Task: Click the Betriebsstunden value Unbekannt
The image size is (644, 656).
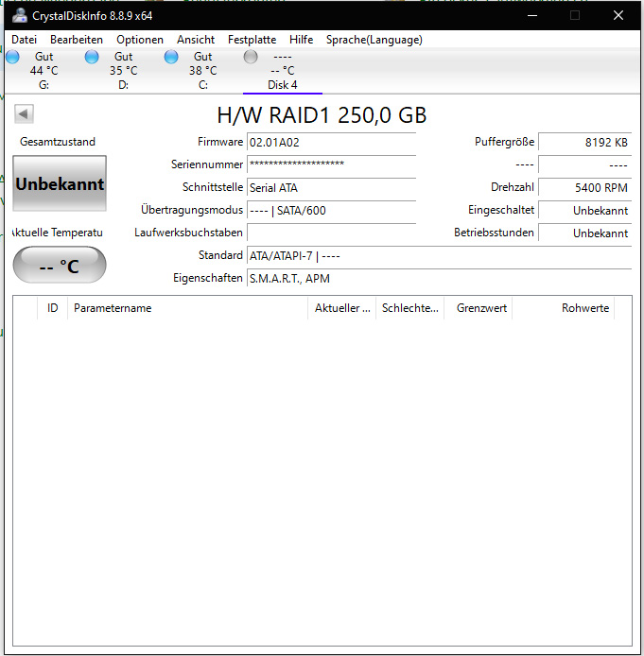Action: click(584, 233)
